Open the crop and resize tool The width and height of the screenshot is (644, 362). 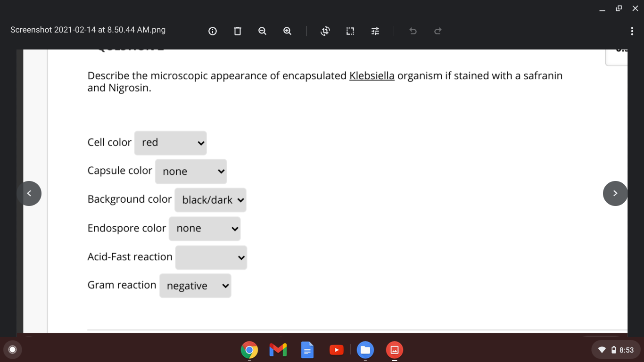point(350,31)
